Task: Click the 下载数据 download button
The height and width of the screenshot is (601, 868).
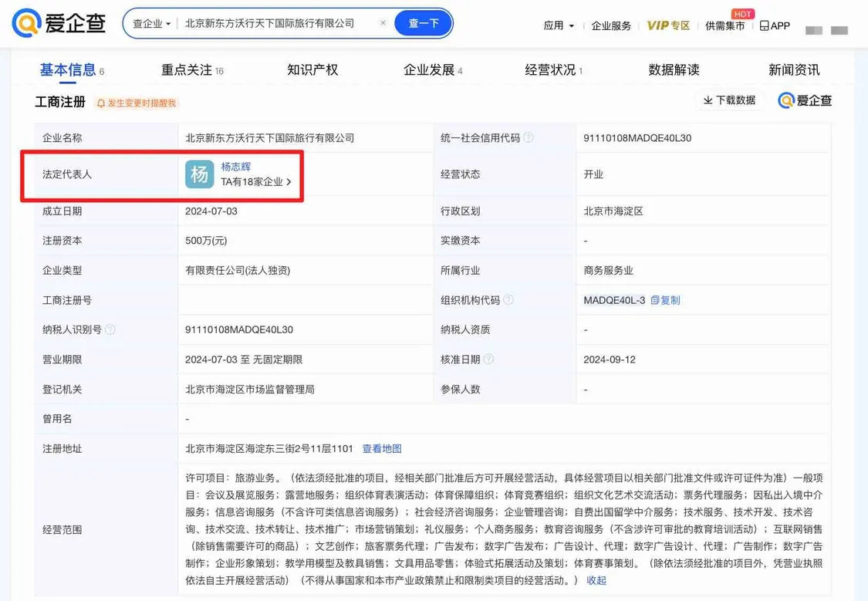Action: (730, 100)
